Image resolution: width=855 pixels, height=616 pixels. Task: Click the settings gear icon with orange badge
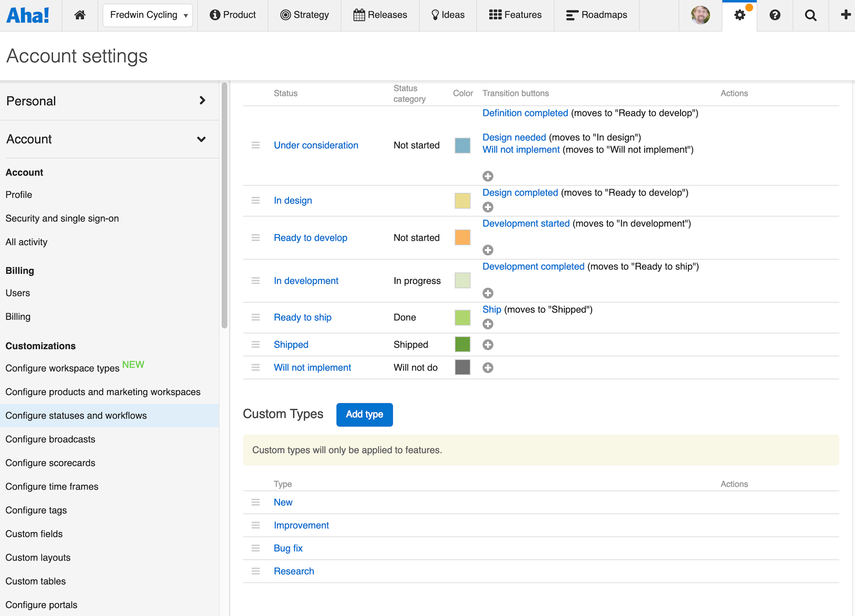click(740, 15)
